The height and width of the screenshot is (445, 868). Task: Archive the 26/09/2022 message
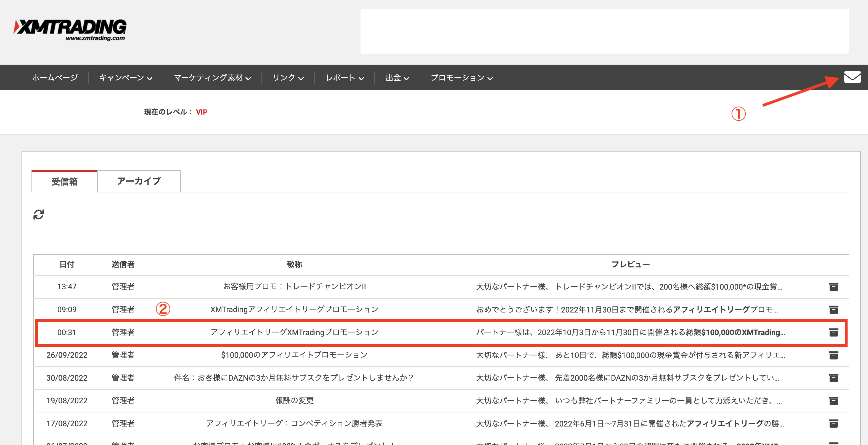[x=833, y=355]
